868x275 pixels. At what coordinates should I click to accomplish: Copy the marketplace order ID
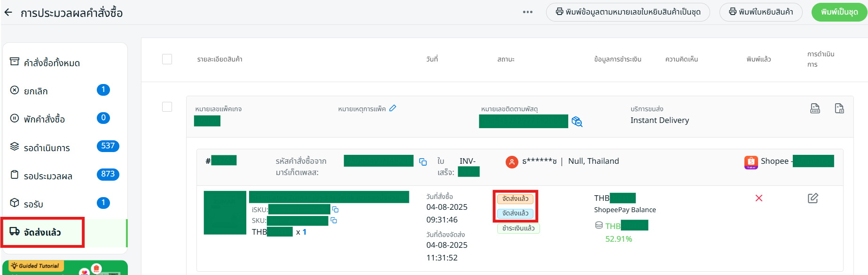(x=423, y=162)
